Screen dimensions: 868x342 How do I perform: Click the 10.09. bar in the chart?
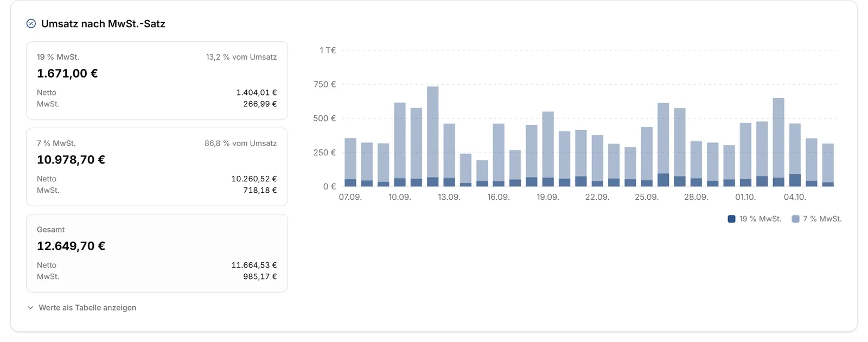[400, 144]
